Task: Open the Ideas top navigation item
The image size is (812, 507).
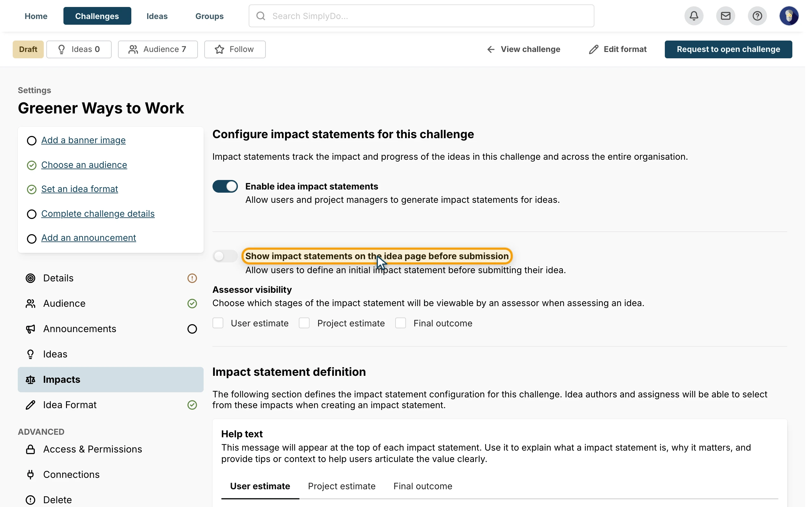Action: 157,16
